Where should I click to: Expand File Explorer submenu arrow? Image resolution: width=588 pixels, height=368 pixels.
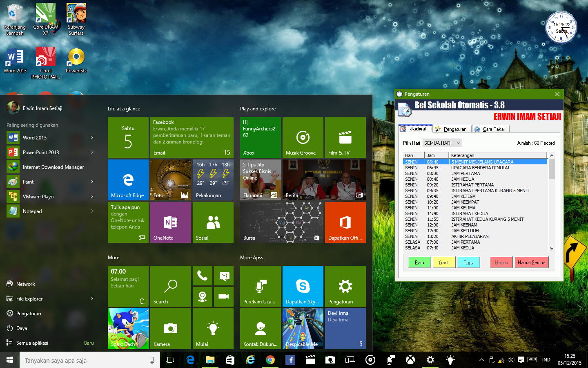(92, 298)
